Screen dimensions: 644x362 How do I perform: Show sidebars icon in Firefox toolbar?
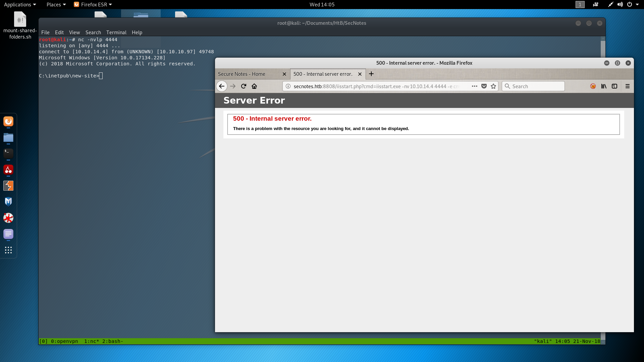point(614,86)
